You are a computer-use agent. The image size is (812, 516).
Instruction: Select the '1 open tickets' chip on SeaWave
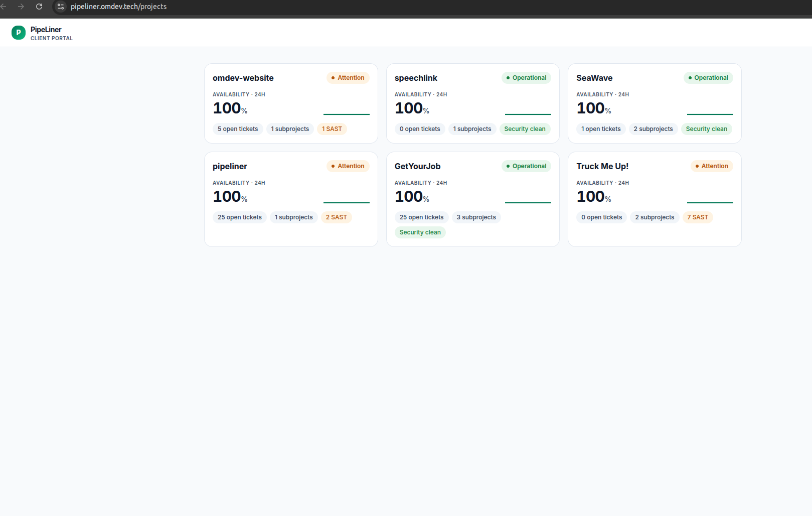point(601,129)
